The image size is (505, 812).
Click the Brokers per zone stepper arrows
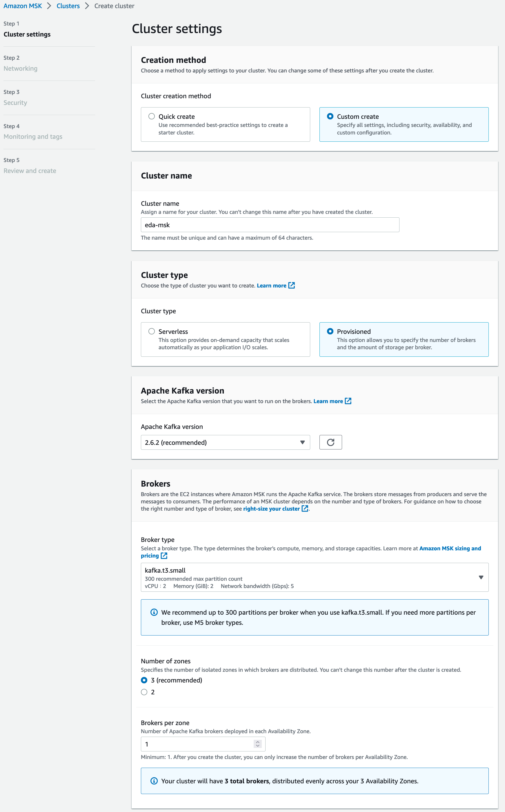(x=257, y=744)
